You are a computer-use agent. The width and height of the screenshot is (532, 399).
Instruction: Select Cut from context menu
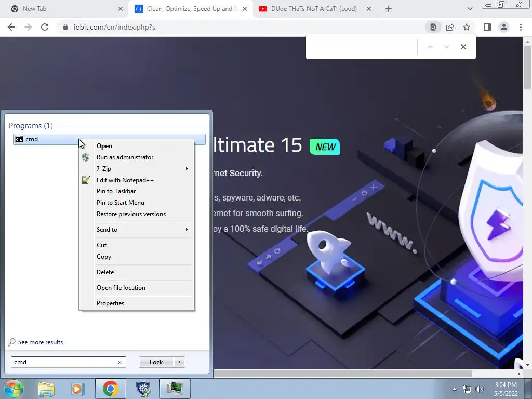(x=101, y=245)
